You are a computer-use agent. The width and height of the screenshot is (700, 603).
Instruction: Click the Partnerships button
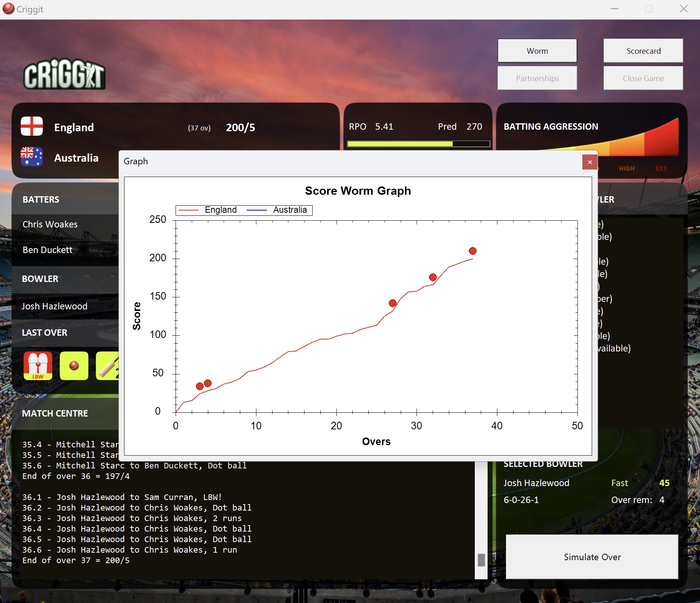point(537,78)
